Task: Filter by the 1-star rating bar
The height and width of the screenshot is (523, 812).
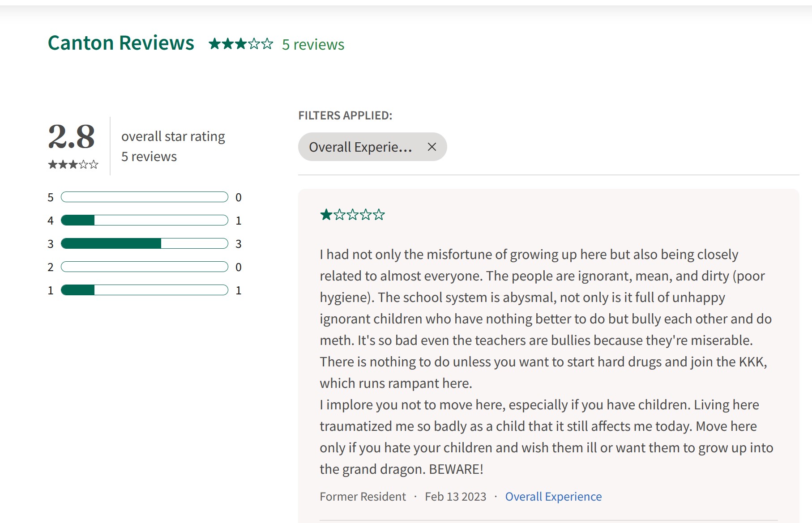Action: tap(144, 290)
